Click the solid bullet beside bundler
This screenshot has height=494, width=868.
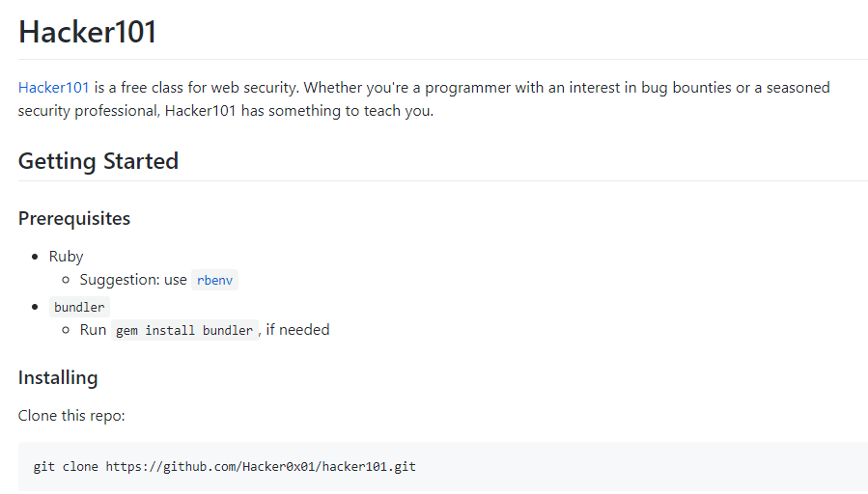pos(35,307)
